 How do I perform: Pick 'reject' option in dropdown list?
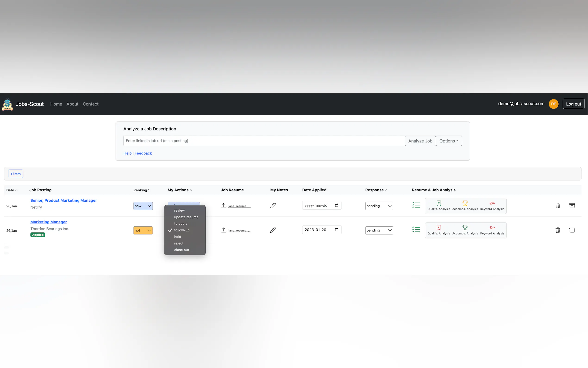pyautogui.click(x=179, y=243)
